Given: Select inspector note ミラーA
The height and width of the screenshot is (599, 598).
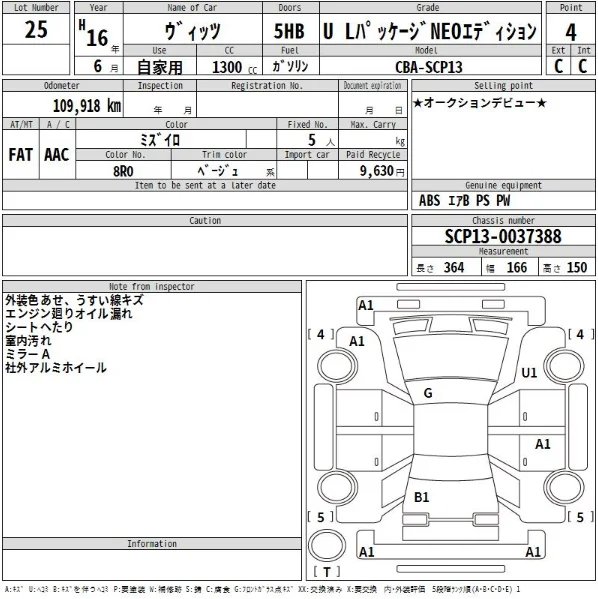Looking at the screenshot, I should [28, 354].
